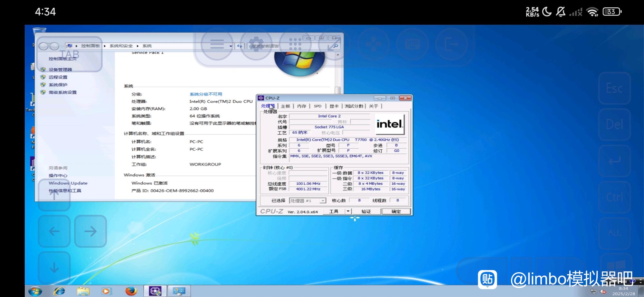
Task: Switch to the 关于 tab in CPU-Z
Action: pyautogui.click(x=374, y=106)
